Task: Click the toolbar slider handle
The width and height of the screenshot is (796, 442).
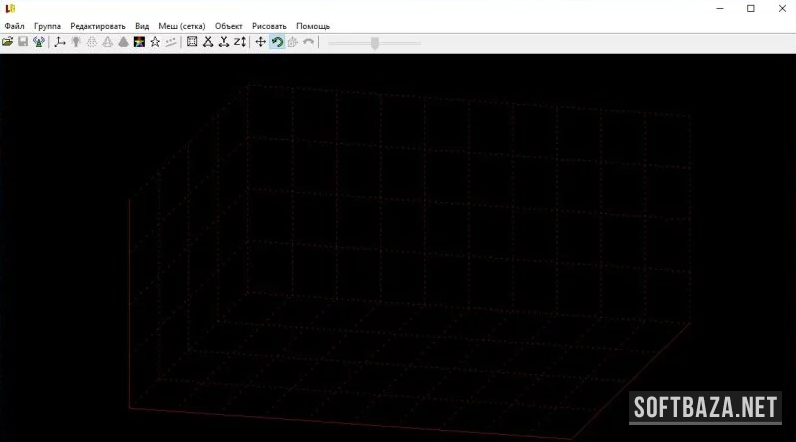Action: coord(375,42)
